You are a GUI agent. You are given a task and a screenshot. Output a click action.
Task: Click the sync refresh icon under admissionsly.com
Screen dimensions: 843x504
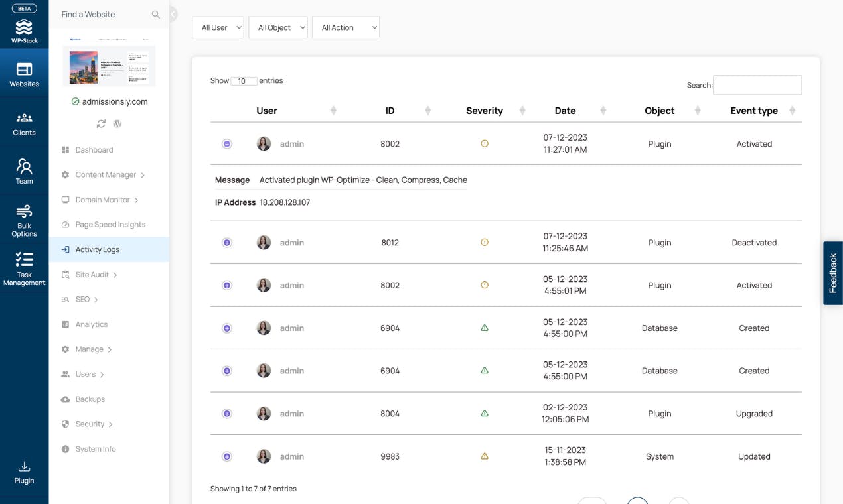pyautogui.click(x=101, y=124)
